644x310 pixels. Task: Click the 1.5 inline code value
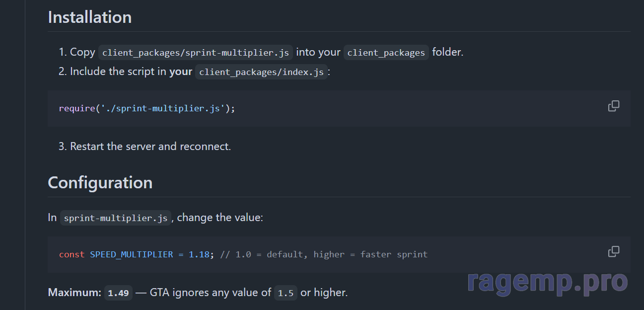point(286,293)
